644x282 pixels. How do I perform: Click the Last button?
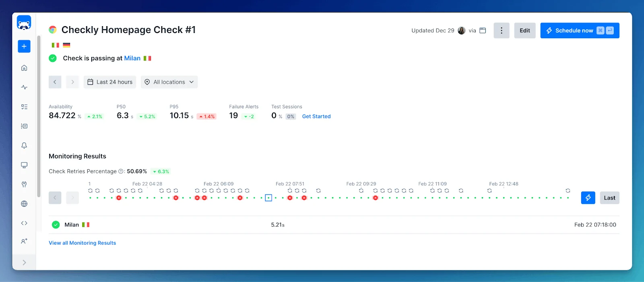(609, 198)
